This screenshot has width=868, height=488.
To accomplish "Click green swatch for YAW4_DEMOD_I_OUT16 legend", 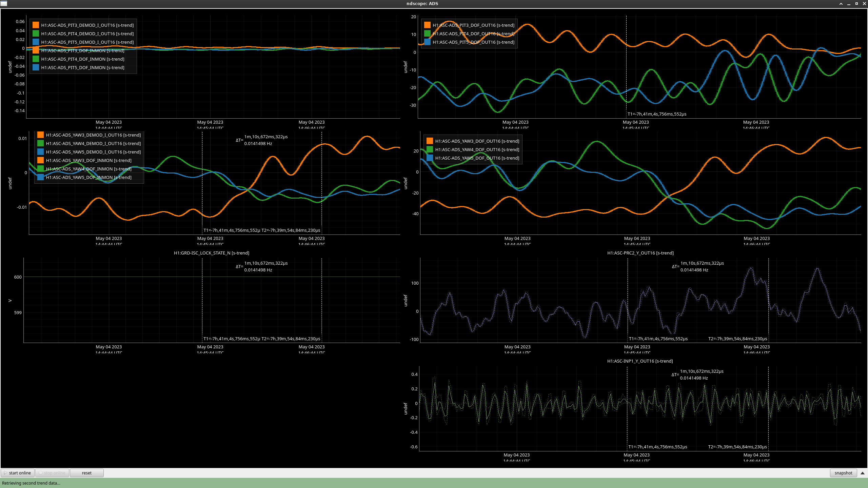I will (x=40, y=143).
